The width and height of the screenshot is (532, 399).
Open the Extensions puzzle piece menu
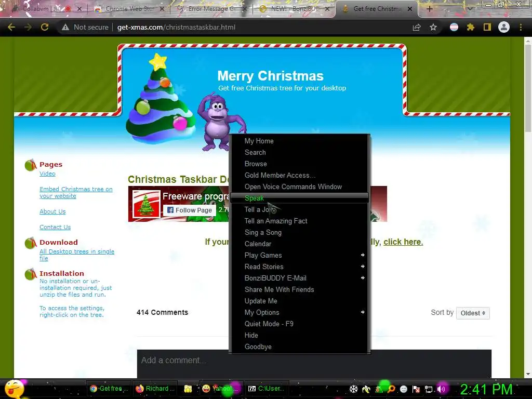471,27
